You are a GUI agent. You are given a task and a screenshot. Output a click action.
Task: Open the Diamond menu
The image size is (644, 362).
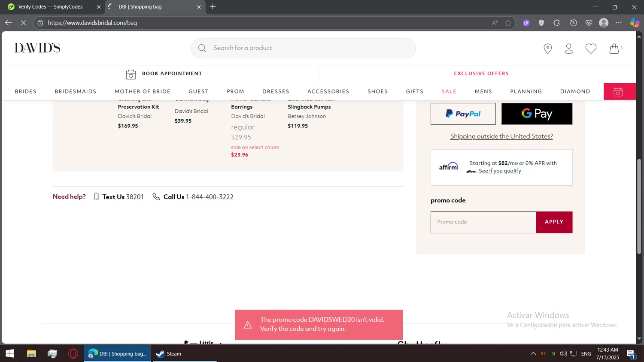pyautogui.click(x=575, y=92)
